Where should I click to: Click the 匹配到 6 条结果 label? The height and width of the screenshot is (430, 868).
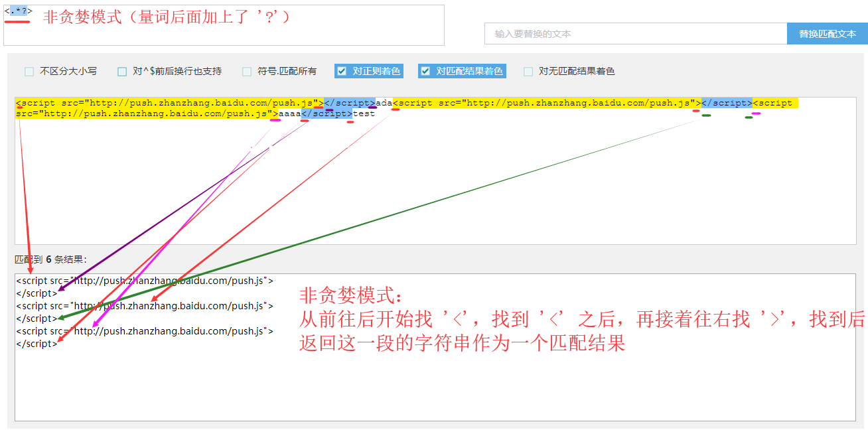click(50, 259)
